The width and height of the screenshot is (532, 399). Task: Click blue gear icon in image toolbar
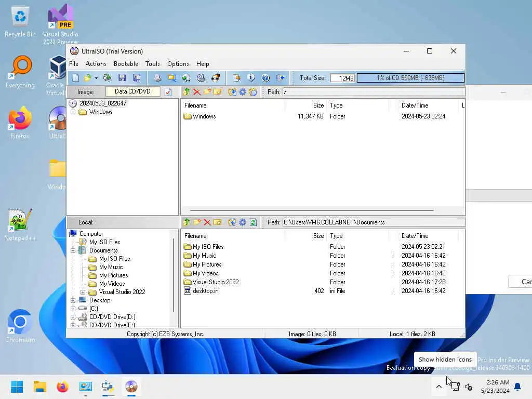(x=243, y=92)
